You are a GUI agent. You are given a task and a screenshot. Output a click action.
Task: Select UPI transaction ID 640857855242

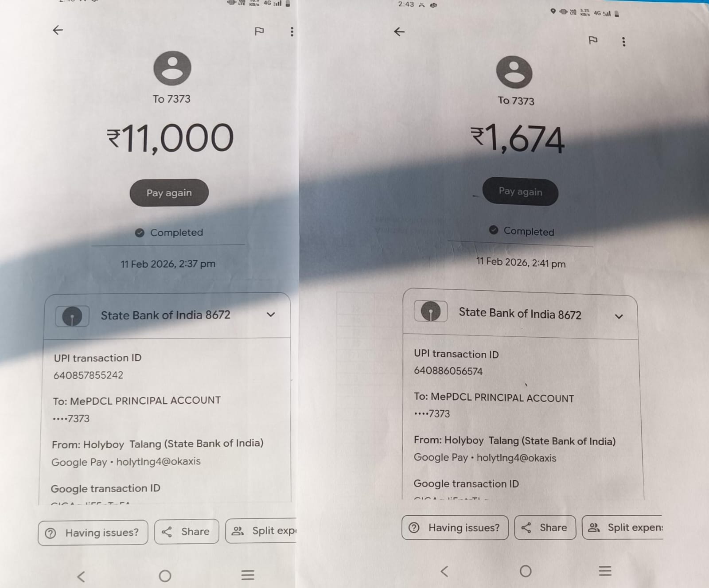[88, 375]
